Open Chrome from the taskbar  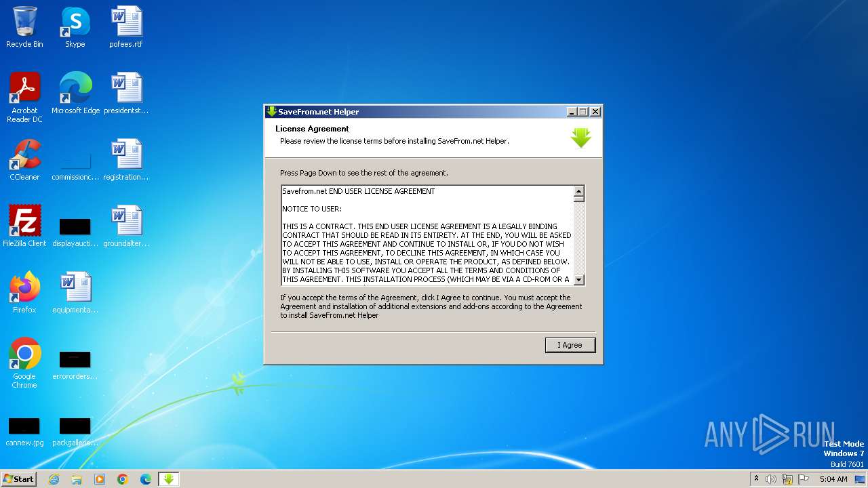(123, 479)
